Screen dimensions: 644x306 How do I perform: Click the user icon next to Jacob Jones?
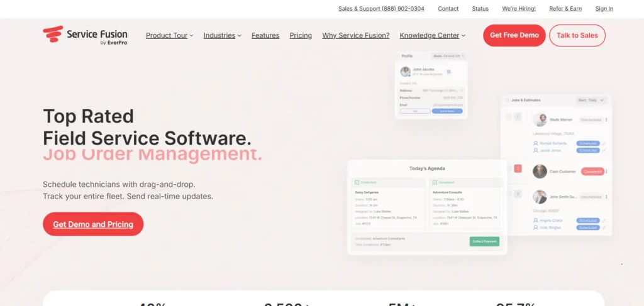pyautogui.click(x=536, y=151)
